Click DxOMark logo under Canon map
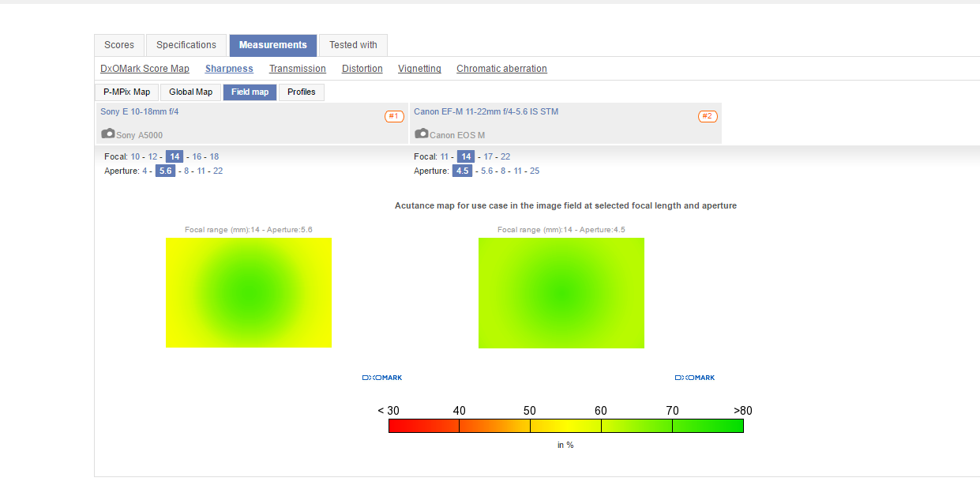Image resolution: width=980 pixels, height=489 pixels. click(x=695, y=378)
